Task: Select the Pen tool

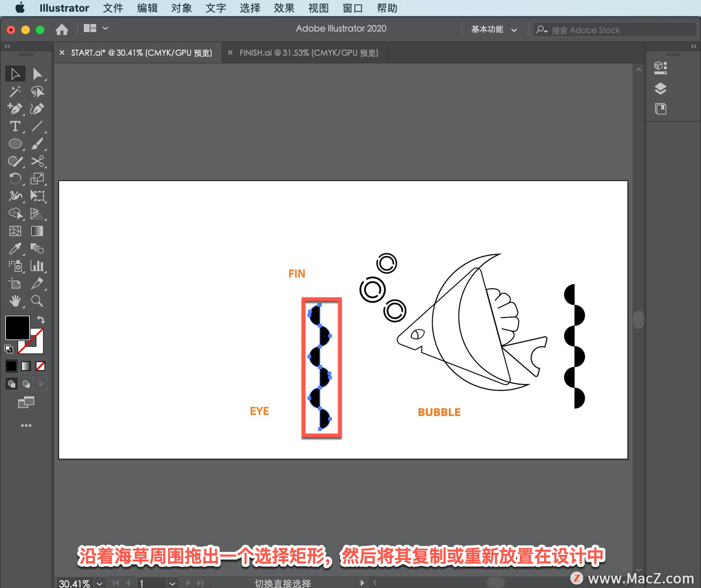Action: [15, 109]
